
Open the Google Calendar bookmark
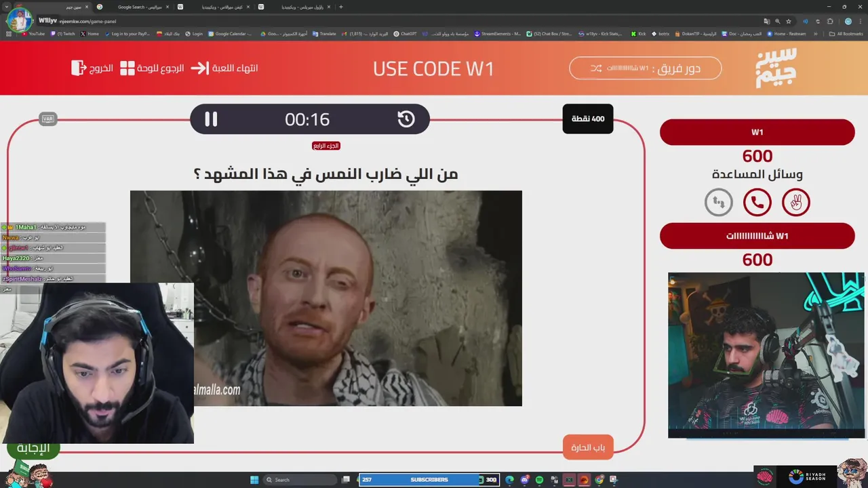click(x=231, y=33)
